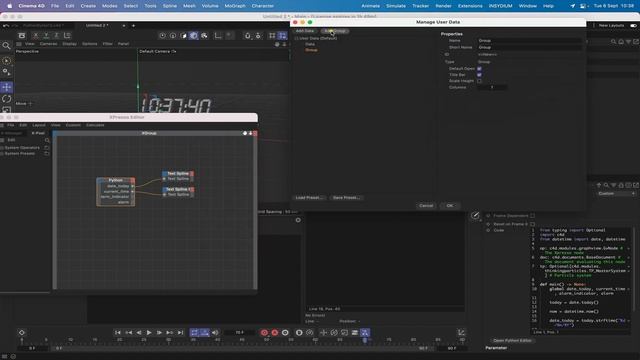The height and width of the screenshot is (360, 640).
Task: Click Add Group button
Action: tap(335, 31)
